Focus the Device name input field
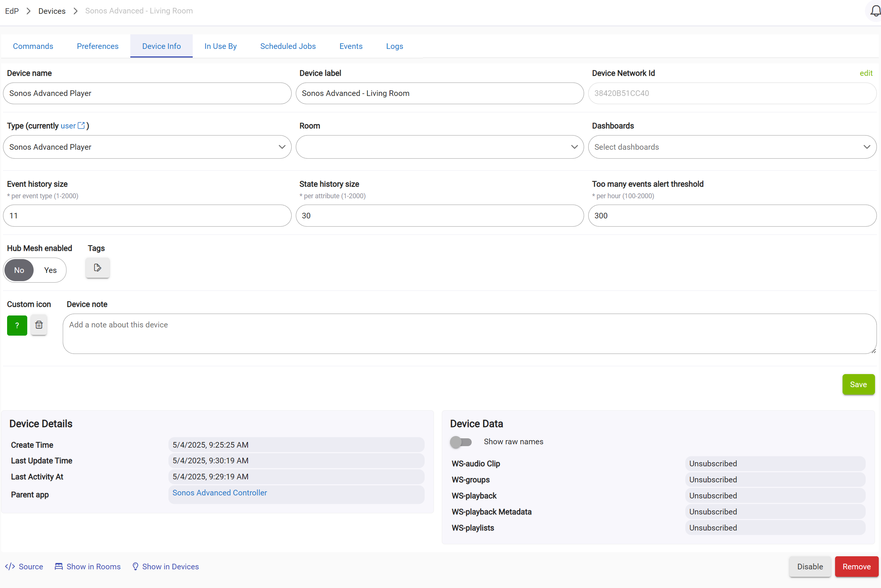 point(147,93)
